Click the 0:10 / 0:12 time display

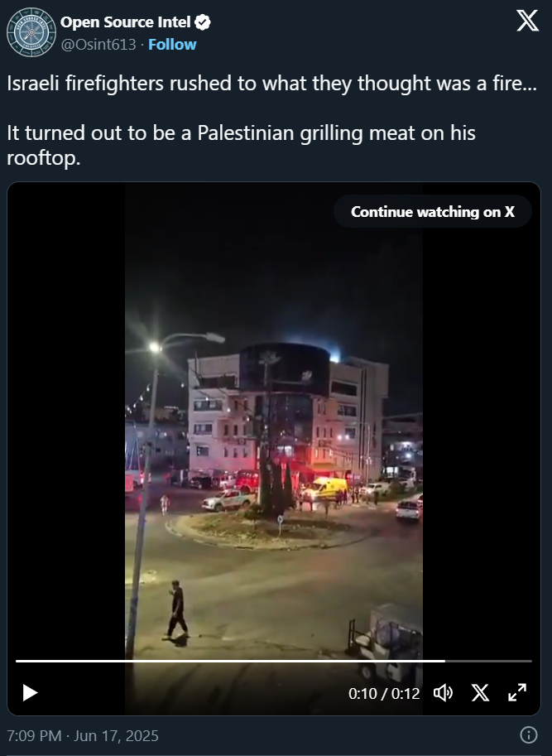point(384,693)
